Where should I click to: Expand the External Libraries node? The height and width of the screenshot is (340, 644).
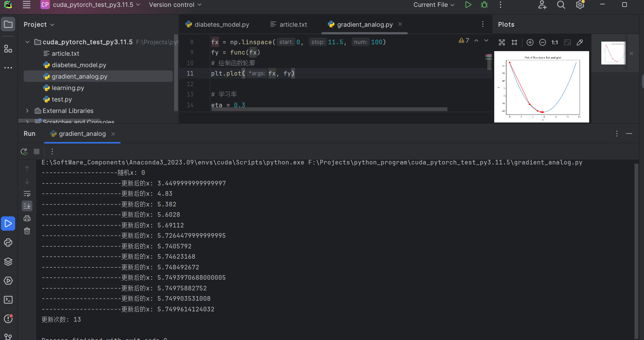pyautogui.click(x=27, y=111)
